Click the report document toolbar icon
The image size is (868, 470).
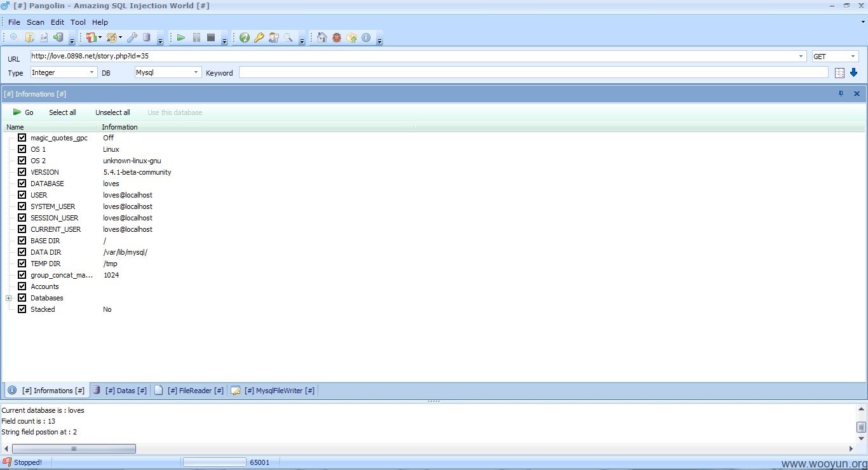(44, 37)
